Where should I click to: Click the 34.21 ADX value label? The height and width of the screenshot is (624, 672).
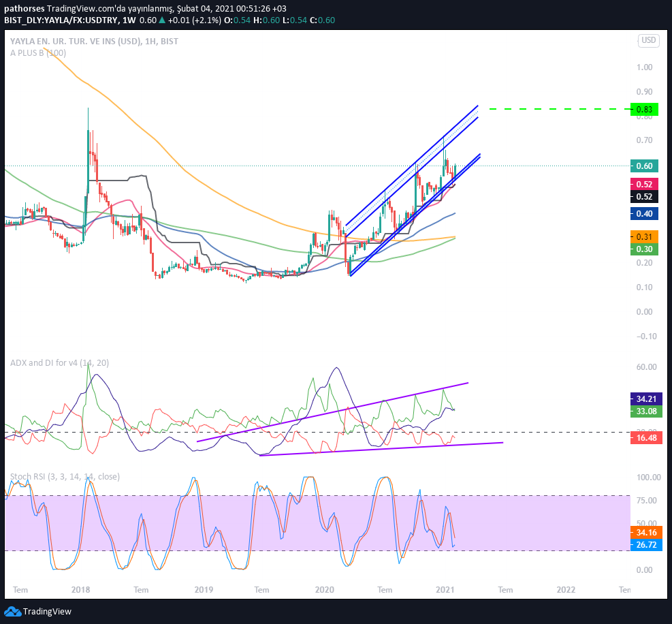pos(646,399)
